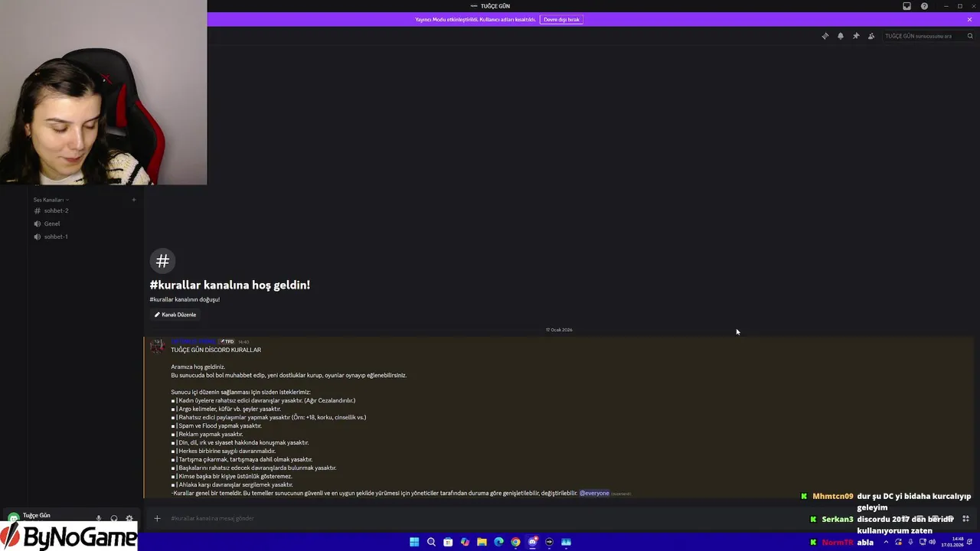Image resolution: width=980 pixels, height=551 pixels.
Task: Open Windows Start menu
Action: pyautogui.click(x=414, y=542)
